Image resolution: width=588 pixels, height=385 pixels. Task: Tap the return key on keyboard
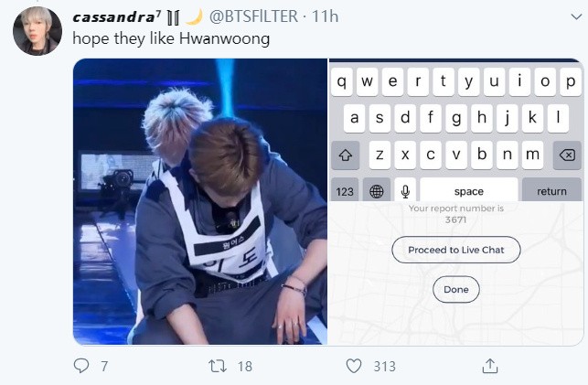pyautogui.click(x=551, y=191)
